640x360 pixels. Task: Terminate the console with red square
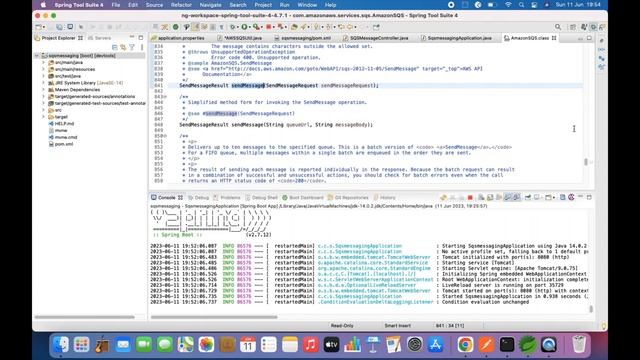click(x=470, y=198)
